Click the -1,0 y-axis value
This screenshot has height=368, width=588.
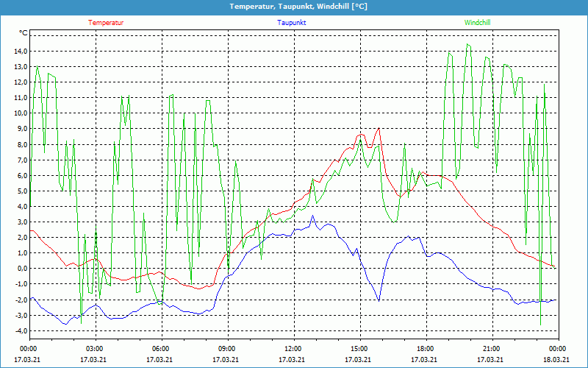(x=22, y=284)
